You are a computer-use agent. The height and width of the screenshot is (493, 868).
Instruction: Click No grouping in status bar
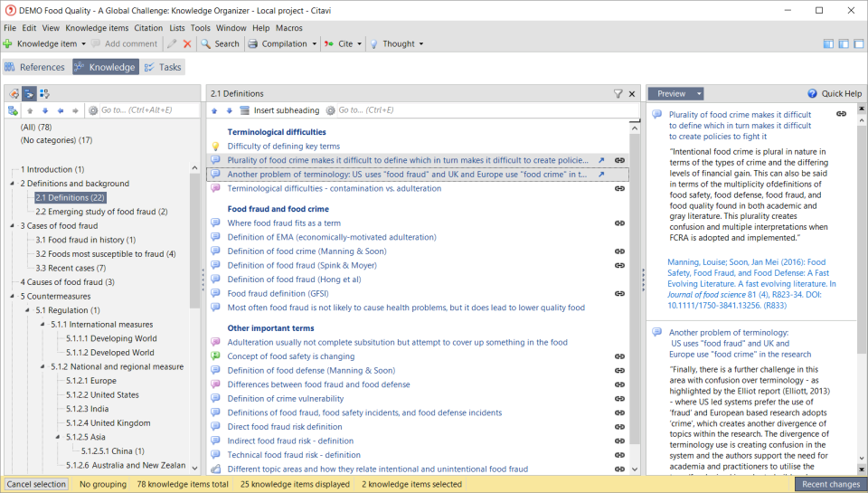103,484
